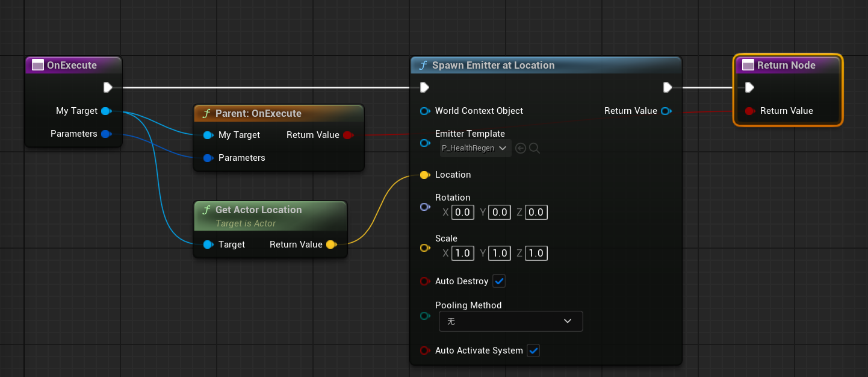868x377 pixels.
Task: Click Return Value output pin on Spawn Emitter
Action: pyautogui.click(x=666, y=111)
